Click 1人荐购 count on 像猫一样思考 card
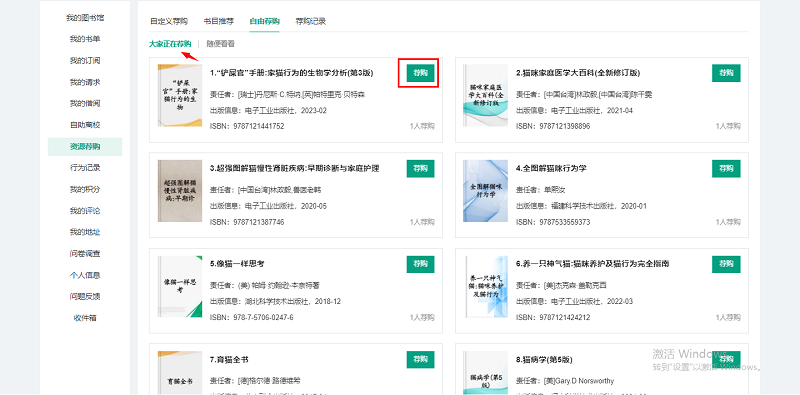 [x=422, y=317]
